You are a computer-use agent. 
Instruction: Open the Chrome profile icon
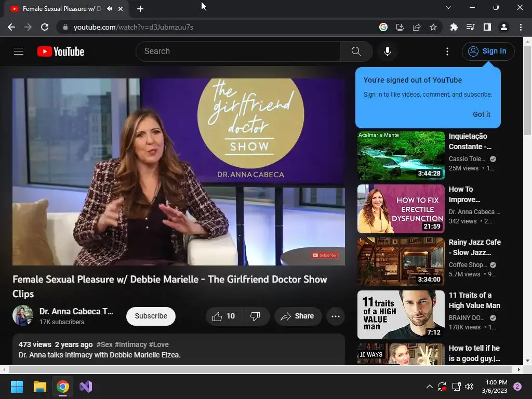point(504,27)
